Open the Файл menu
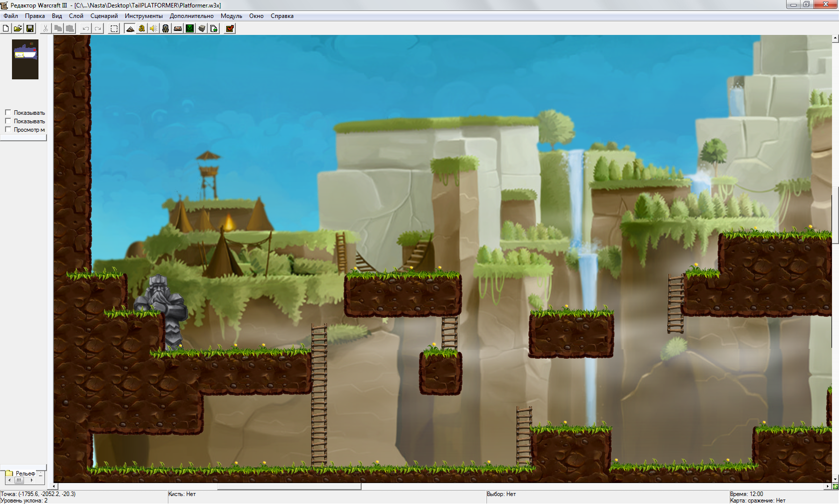The height and width of the screenshot is (504, 839). pos(10,16)
